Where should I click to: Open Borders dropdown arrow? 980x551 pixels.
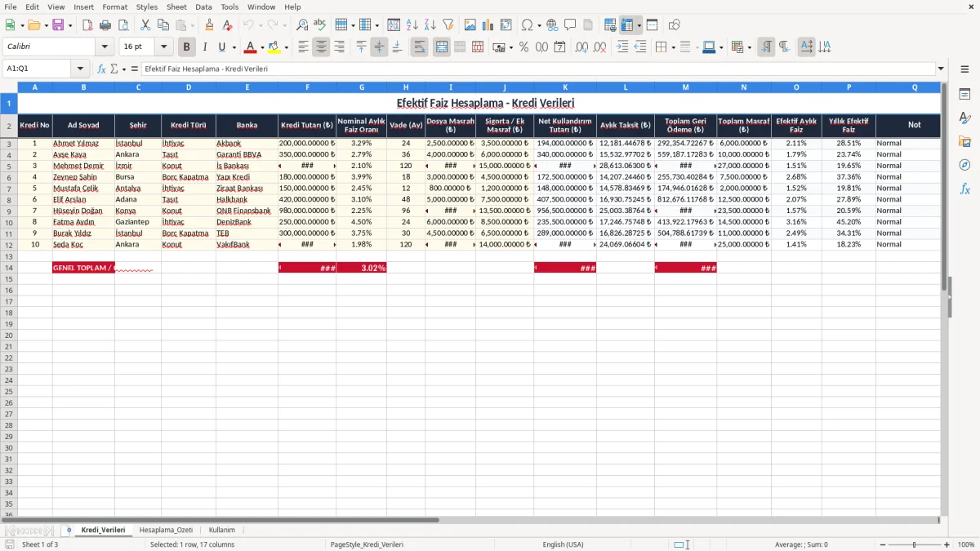pyautogui.click(x=673, y=47)
